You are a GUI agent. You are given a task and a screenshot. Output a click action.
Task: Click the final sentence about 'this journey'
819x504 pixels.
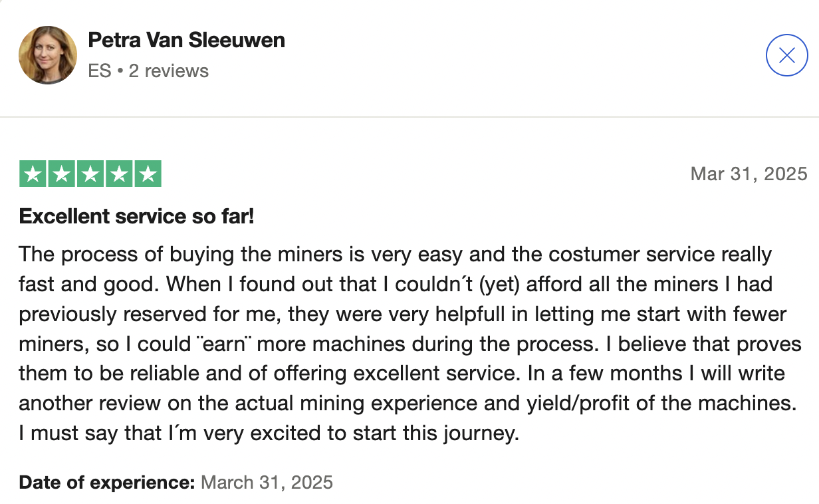[269, 434]
